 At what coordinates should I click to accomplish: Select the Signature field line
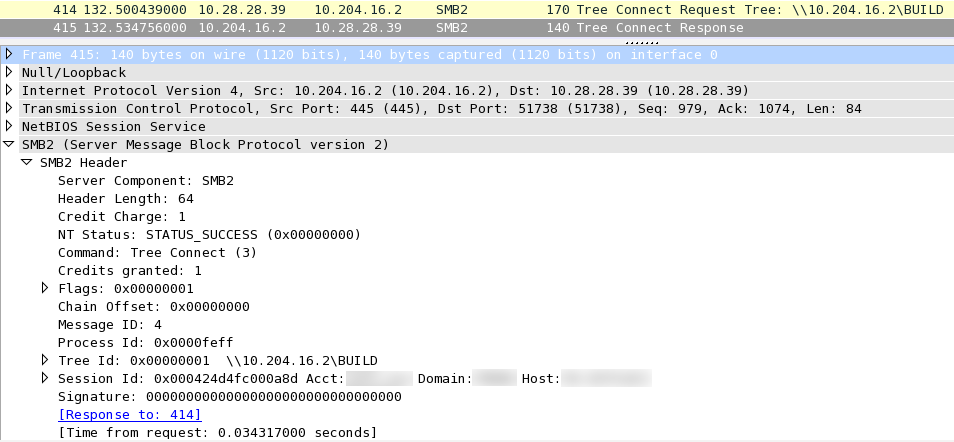click(230, 396)
